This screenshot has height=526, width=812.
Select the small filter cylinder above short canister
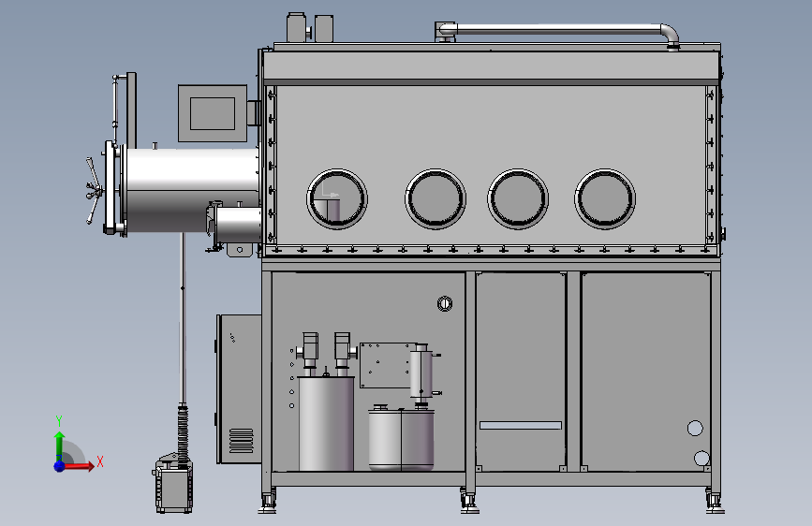click(x=421, y=373)
